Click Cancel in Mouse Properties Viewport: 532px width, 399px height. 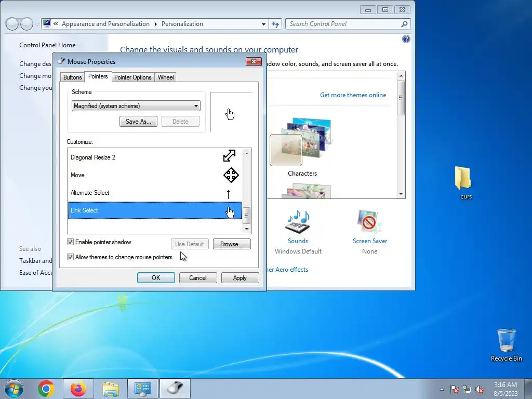198,278
